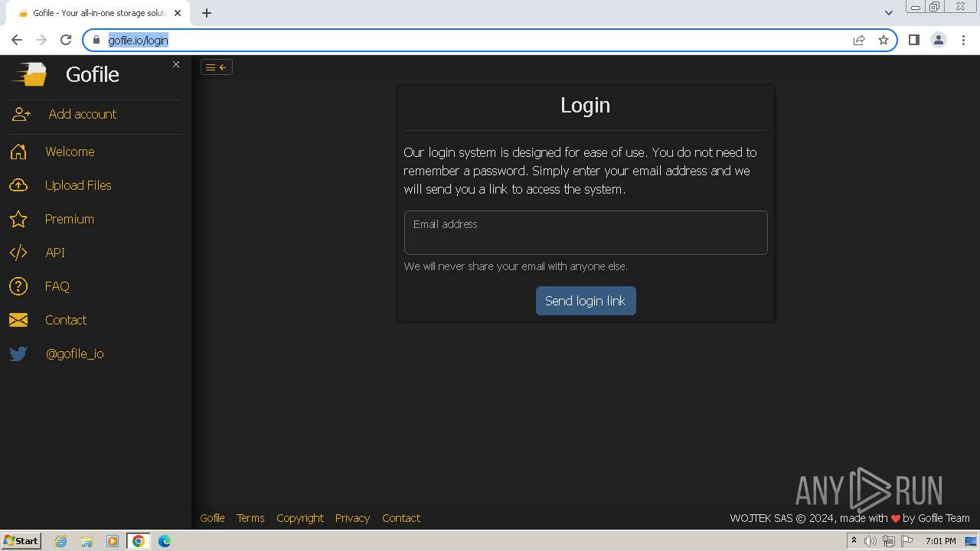The height and width of the screenshot is (551, 980).
Task: Open Contact in sidebar
Action: (66, 320)
